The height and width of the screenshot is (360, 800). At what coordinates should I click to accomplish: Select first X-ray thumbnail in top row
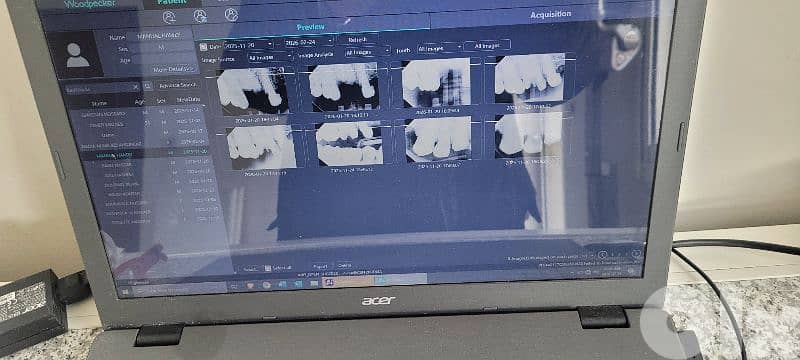point(253,91)
